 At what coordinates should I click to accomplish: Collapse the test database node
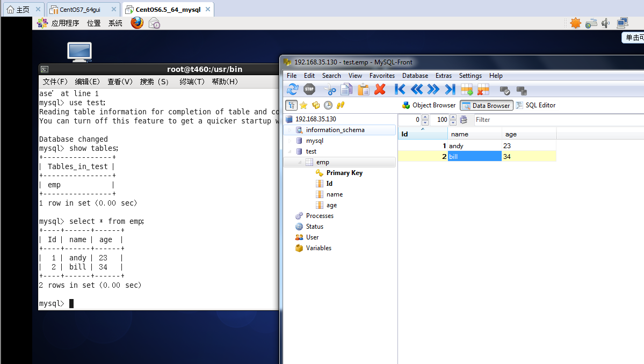[x=290, y=151]
